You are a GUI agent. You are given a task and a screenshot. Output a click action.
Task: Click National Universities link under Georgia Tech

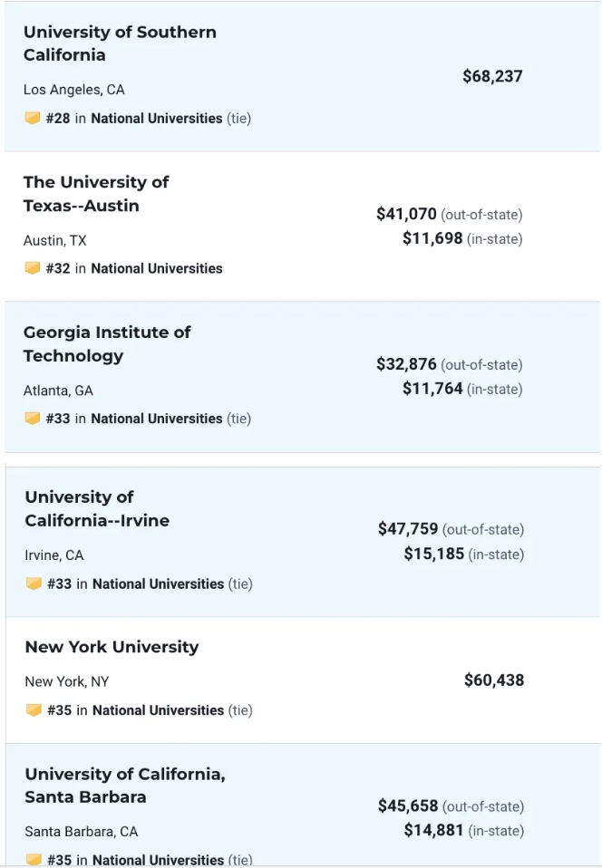click(x=156, y=419)
